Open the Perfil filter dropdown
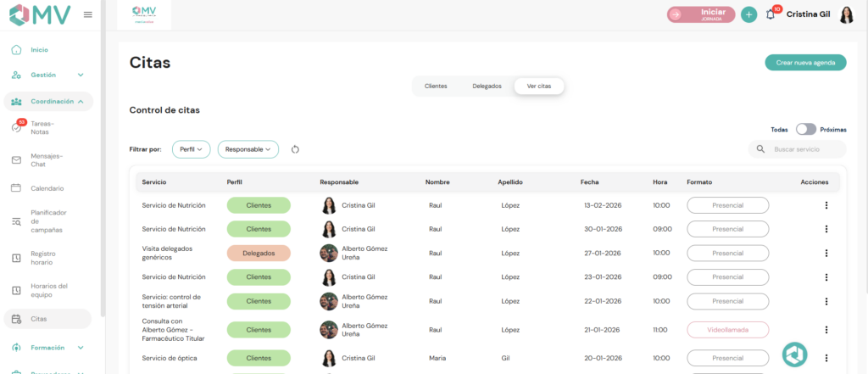The image size is (868, 374). coord(192,149)
